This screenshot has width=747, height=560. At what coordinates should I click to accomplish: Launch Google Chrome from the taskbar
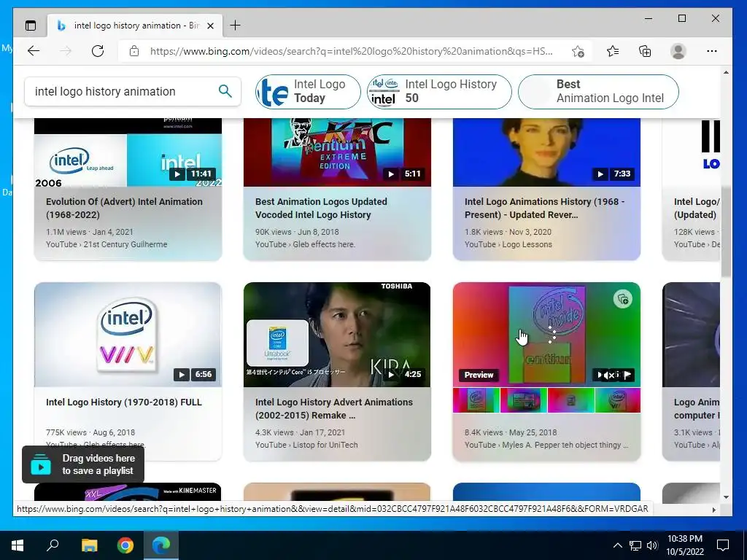point(125,545)
